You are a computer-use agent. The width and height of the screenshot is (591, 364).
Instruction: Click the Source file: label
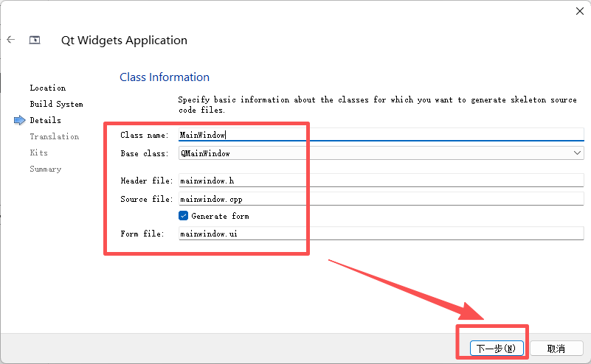[146, 199]
